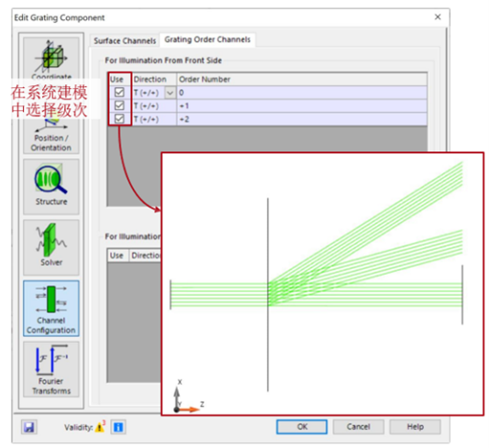
Task: Select the Grating Order Channels tab
Action: coord(207,39)
